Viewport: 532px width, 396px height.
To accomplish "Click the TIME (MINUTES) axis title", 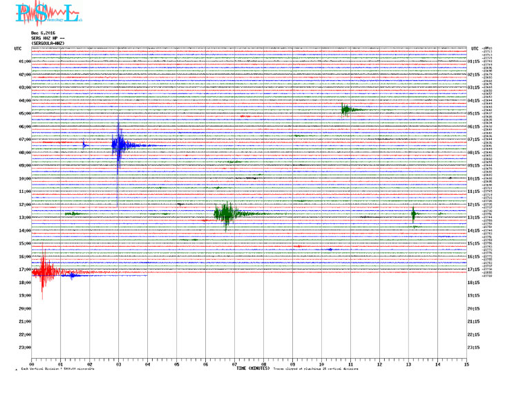I will pyautogui.click(x=252, y=368).
